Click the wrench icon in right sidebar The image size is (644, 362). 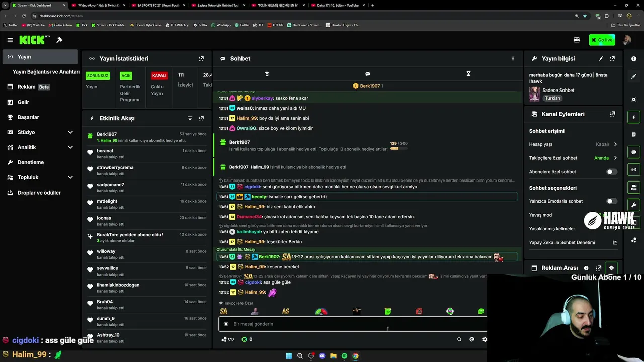(634, 205)
